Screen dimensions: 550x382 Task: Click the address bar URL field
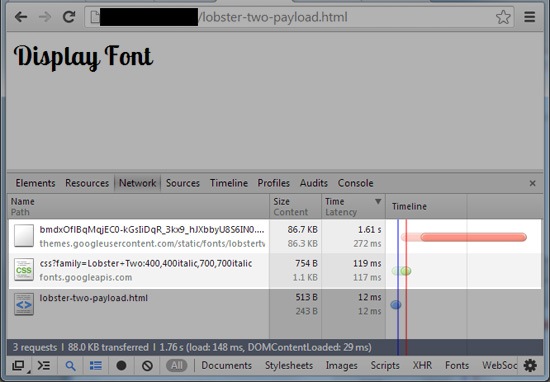click(x=299, y=17)
